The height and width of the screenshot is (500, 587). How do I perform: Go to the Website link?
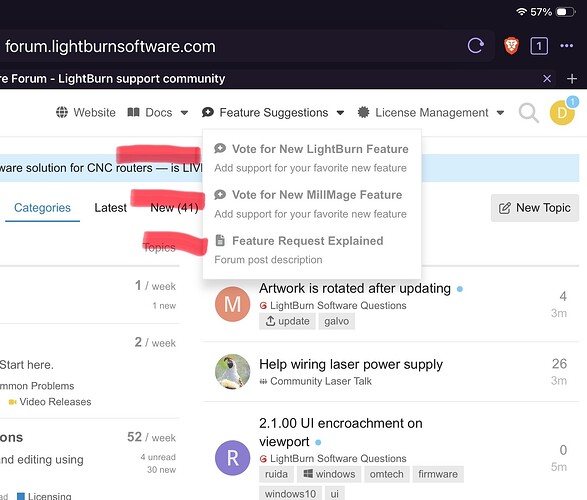94,112
